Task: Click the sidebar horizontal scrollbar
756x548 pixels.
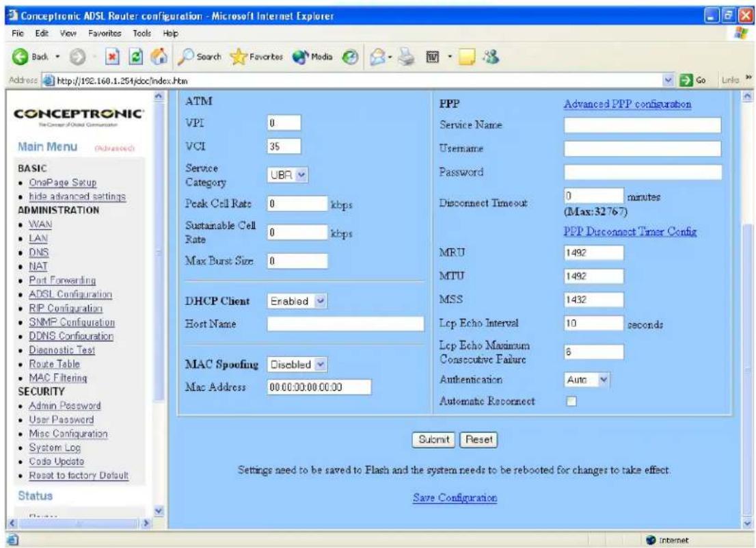Action: point(78,523)
